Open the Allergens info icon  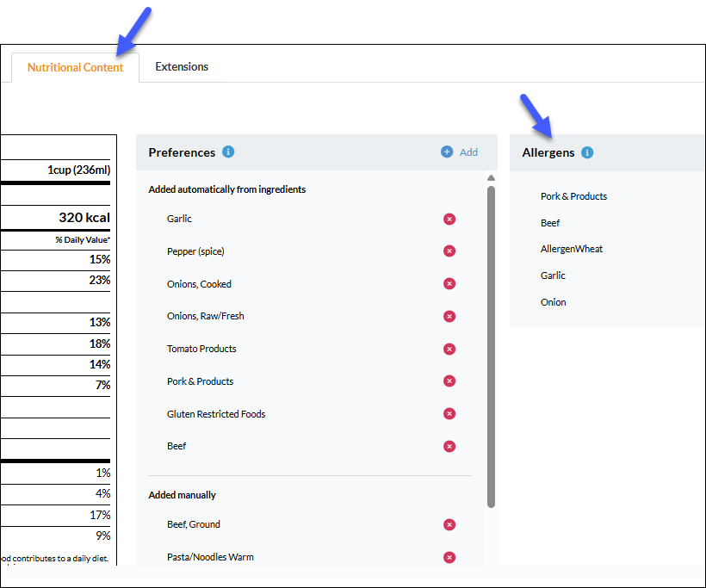pos(587,152)
